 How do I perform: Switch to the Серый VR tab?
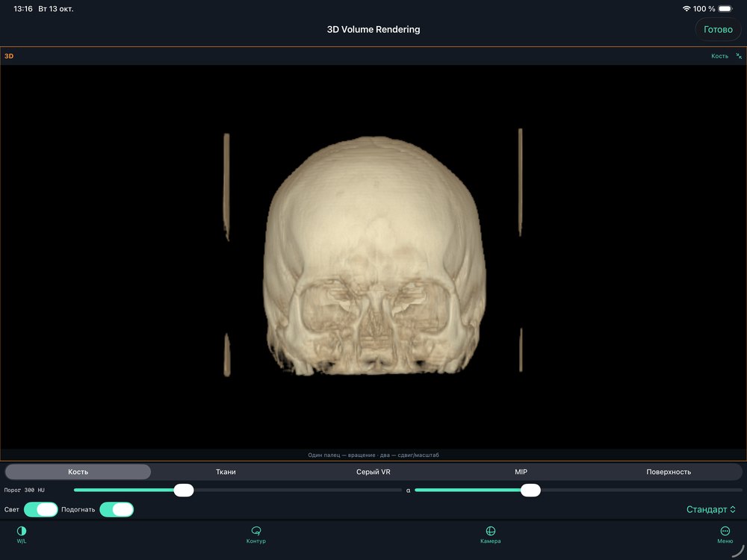coord(373,471)
